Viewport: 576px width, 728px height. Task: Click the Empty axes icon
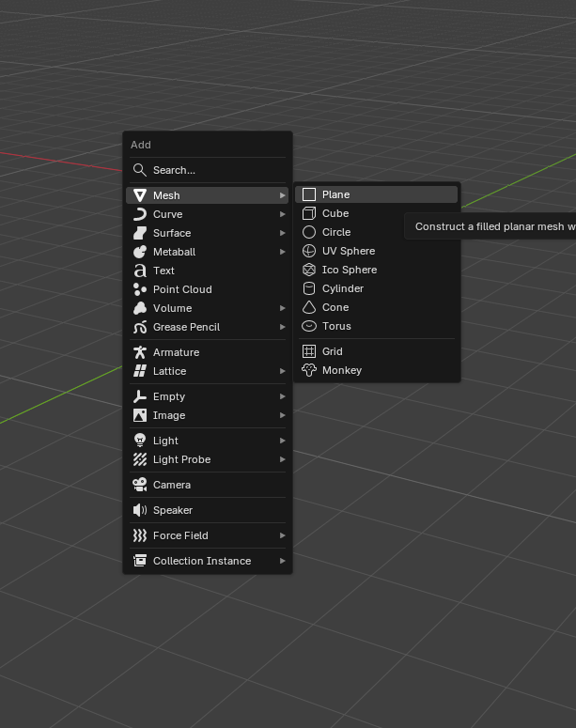pyautogui.click(x=140, y=396)
